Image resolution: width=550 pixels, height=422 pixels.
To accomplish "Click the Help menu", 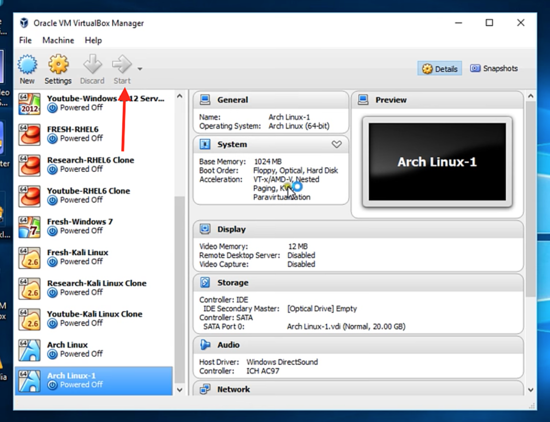I will 93,40.
